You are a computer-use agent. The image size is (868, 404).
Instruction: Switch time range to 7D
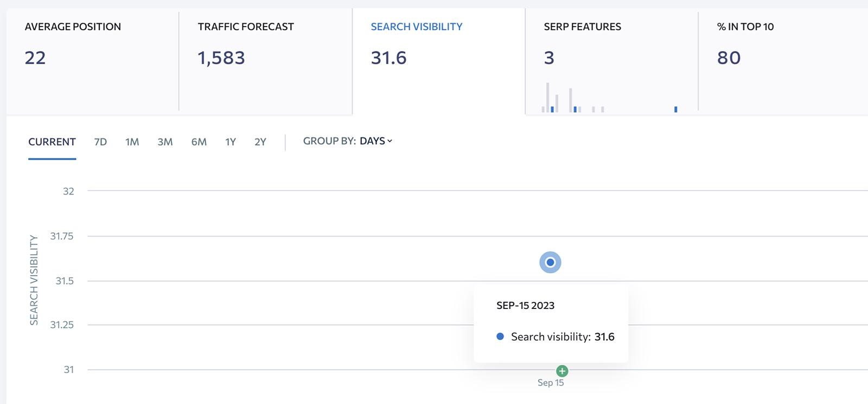[100, 142]
